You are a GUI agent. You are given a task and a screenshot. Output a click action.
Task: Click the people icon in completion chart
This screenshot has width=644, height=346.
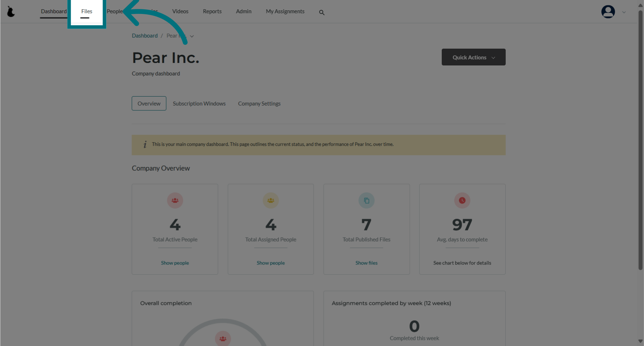pos(223,338)
